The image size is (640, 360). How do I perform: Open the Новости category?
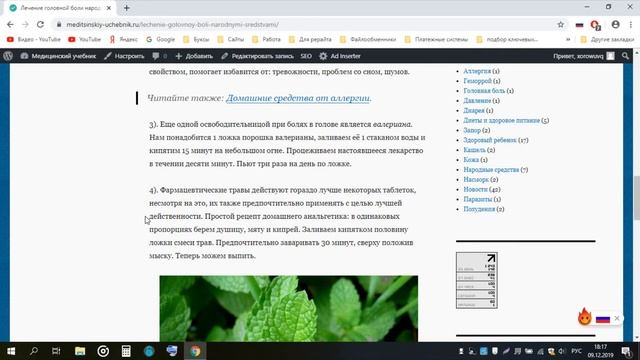[475, 189]
